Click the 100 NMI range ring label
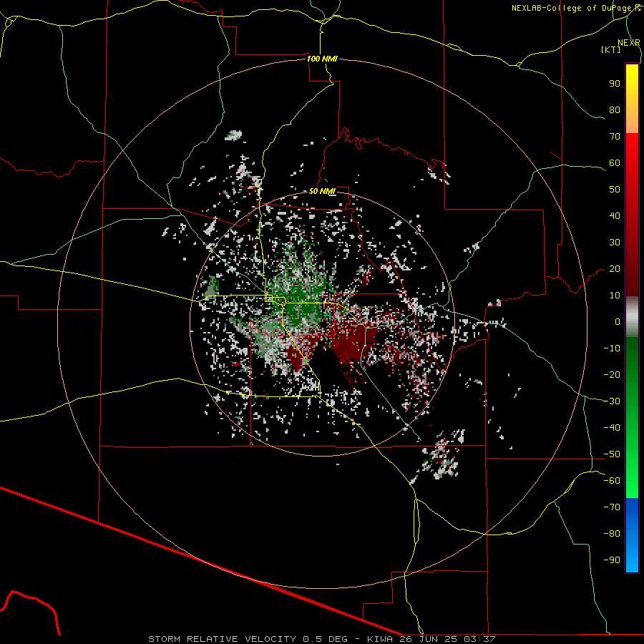This screenshot has width=644, height=644. point(323,59)
